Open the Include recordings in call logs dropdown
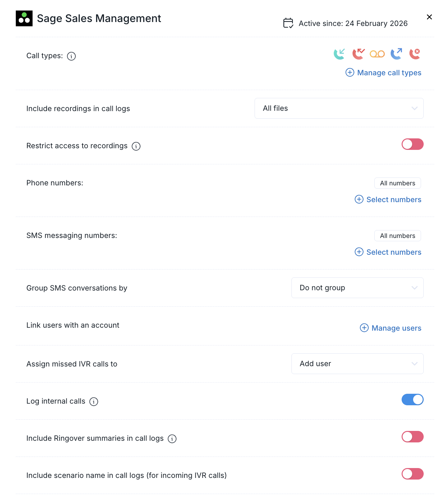Viewport: 448px width, 495px height. point(339,108)
